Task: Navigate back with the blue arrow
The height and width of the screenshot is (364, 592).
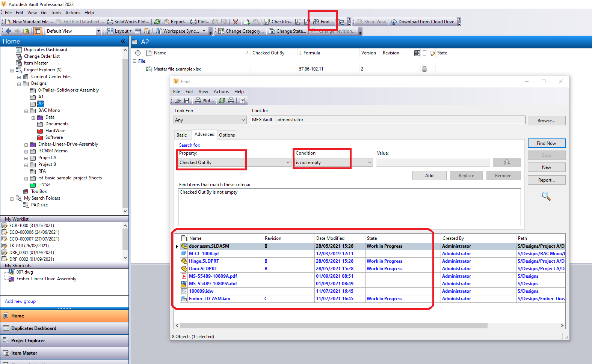Action: pyautogui.click(x=8, y=31)
